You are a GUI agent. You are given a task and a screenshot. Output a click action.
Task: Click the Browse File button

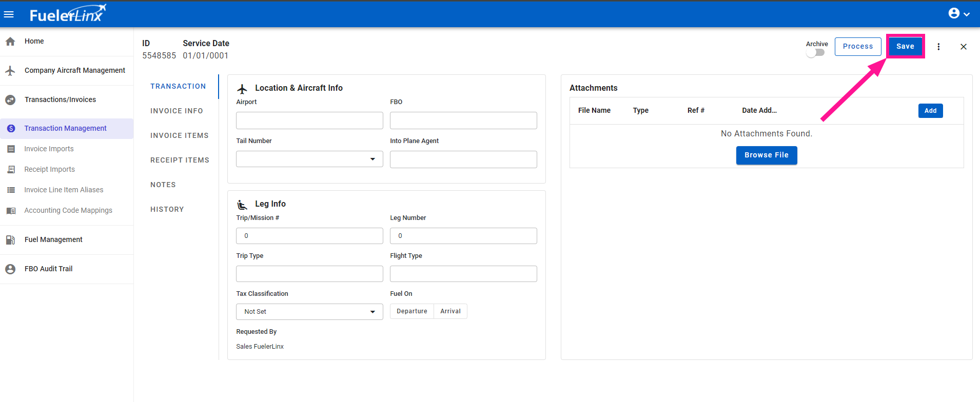[x=767, y=155]
